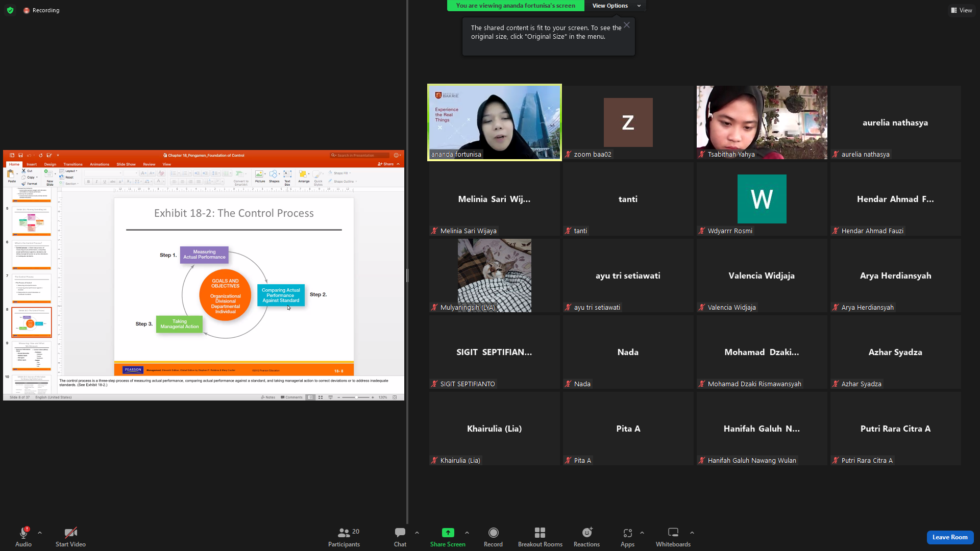
Task: Expand Apps options arrow
Action: (642, 533)
